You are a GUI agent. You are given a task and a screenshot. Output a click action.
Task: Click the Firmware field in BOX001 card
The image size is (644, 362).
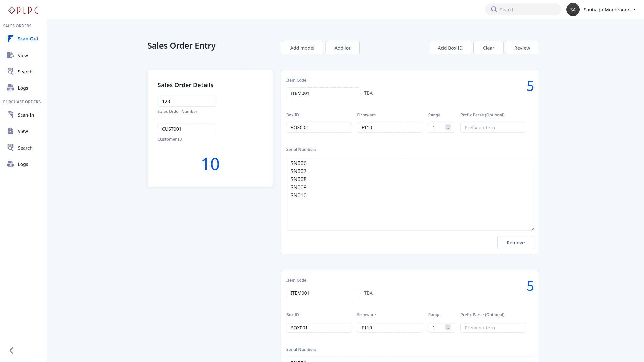(x=390, y=327)
